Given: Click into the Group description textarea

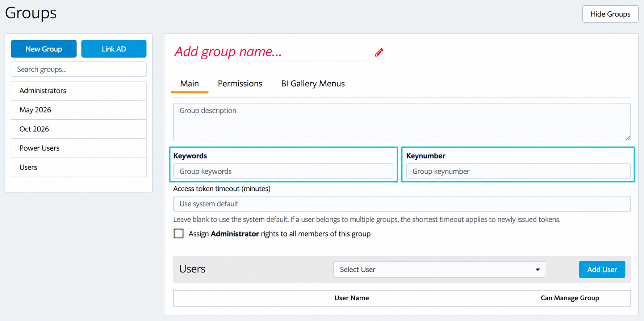Looking at the screenshot, I should coord(402,122).
